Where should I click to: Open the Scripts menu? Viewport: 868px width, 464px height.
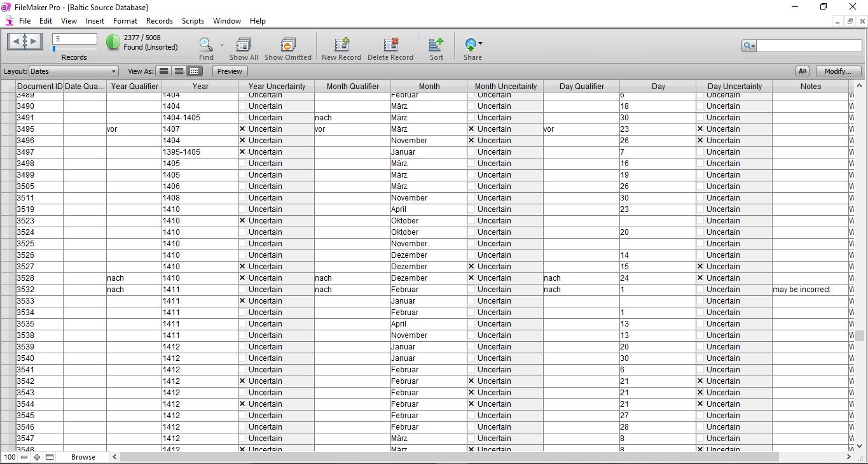click(193, 21)
